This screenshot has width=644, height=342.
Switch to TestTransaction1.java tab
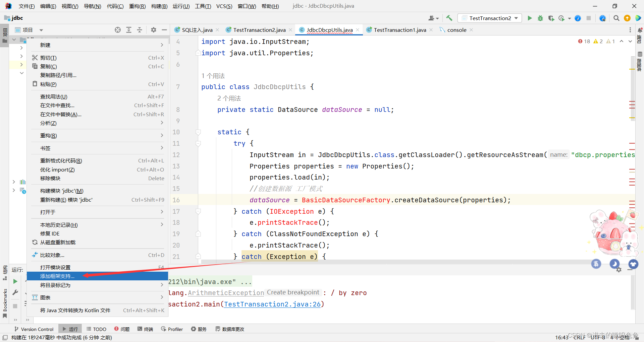pyautogui.click(x=400, y=30)
